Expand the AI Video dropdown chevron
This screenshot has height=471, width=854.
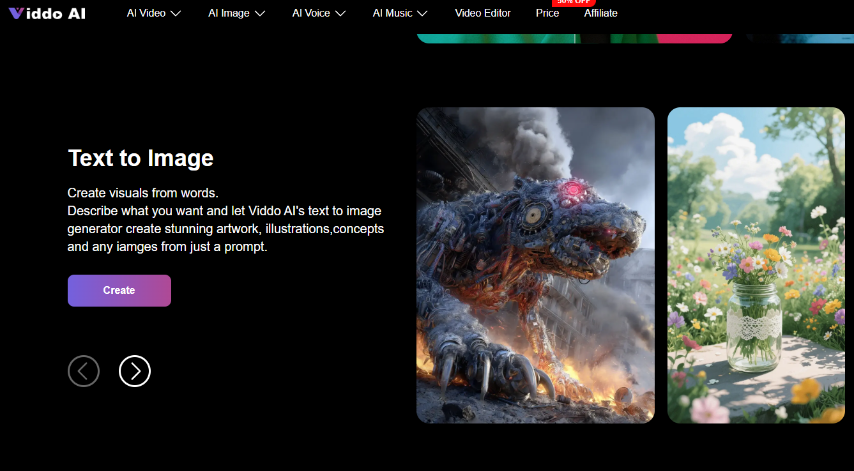point(175,14)
